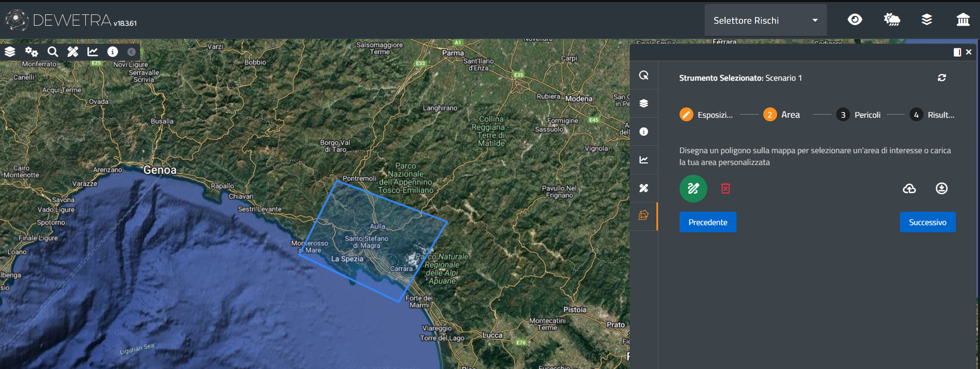Select the pencil-ruler tool in map toolbar
This screenshot has width=980, height=369.
tap(73, 51)
